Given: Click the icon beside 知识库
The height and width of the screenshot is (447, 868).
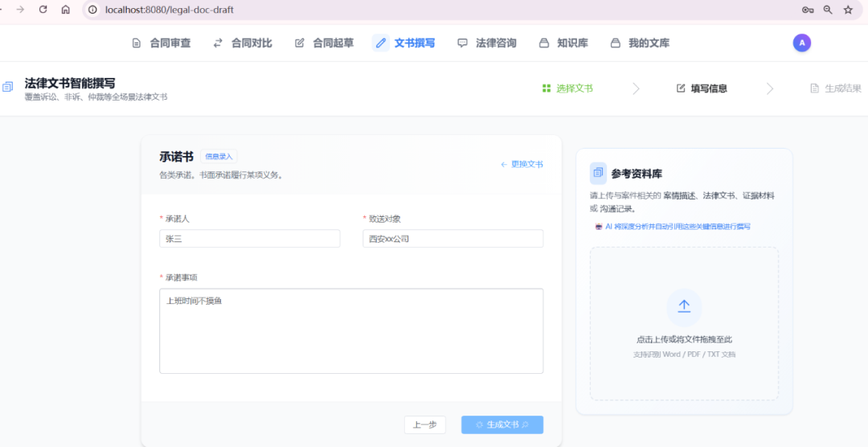Looking at the screenshot, I should [543, 43].
